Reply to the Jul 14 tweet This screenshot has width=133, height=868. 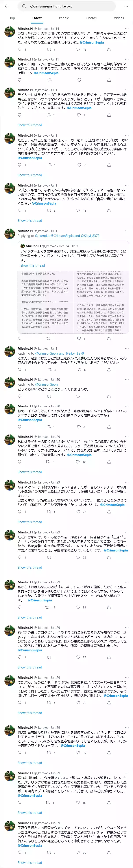coord(20,49)
